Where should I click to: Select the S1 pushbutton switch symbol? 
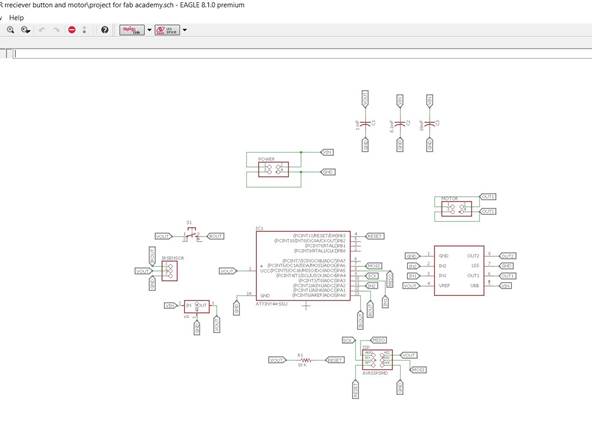(192, 234)
